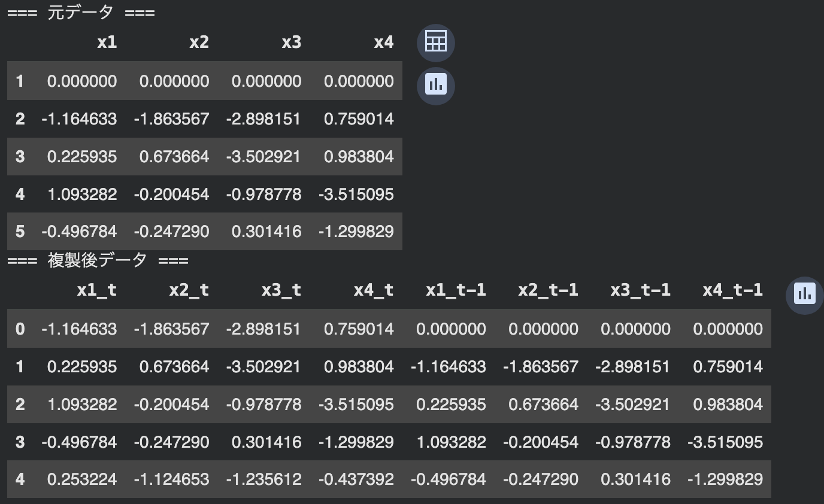
Task: Click the x4_t column header
Action: [373, 290]
